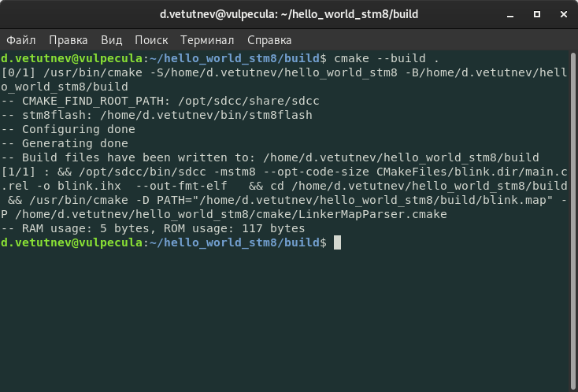Screen dimensions: 578x392
Task: Open the Правка menu
Action: (69, 40)
